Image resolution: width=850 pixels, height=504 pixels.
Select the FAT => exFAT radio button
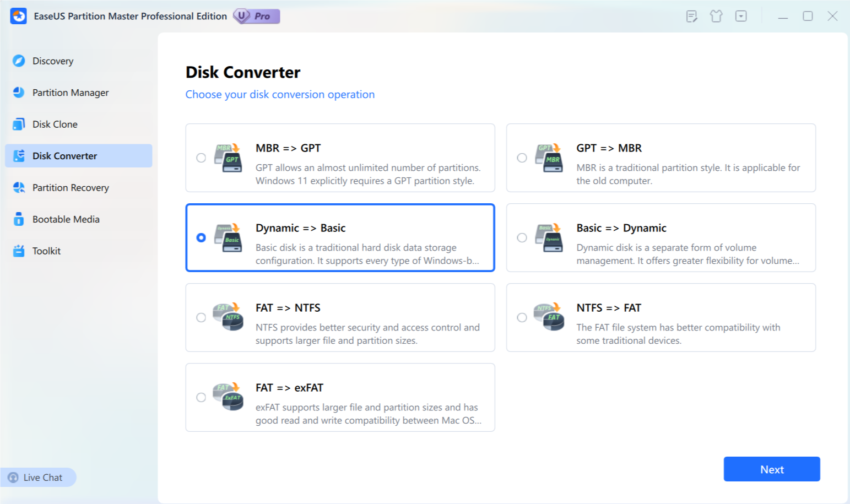[201, 397]
